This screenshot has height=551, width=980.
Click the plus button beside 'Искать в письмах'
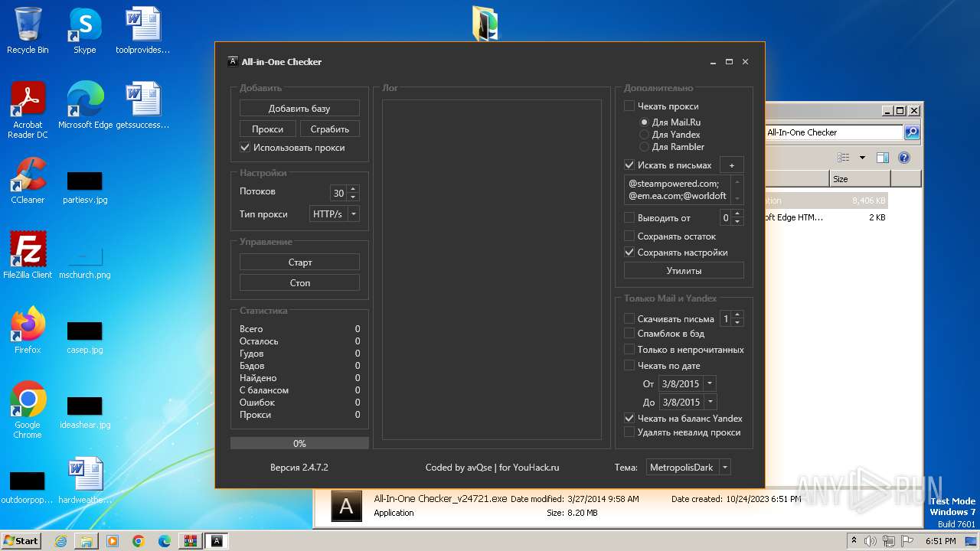coord(732,165)
